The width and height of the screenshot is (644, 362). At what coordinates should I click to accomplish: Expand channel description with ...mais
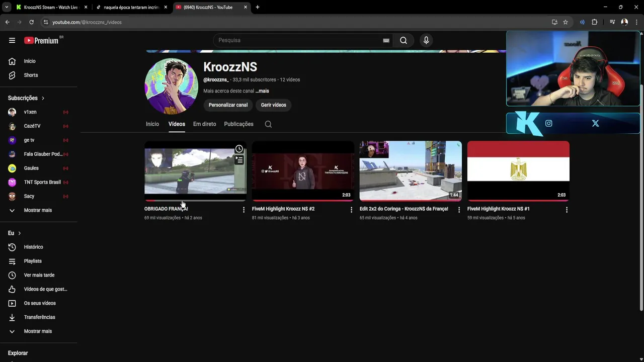coord(262,91)
